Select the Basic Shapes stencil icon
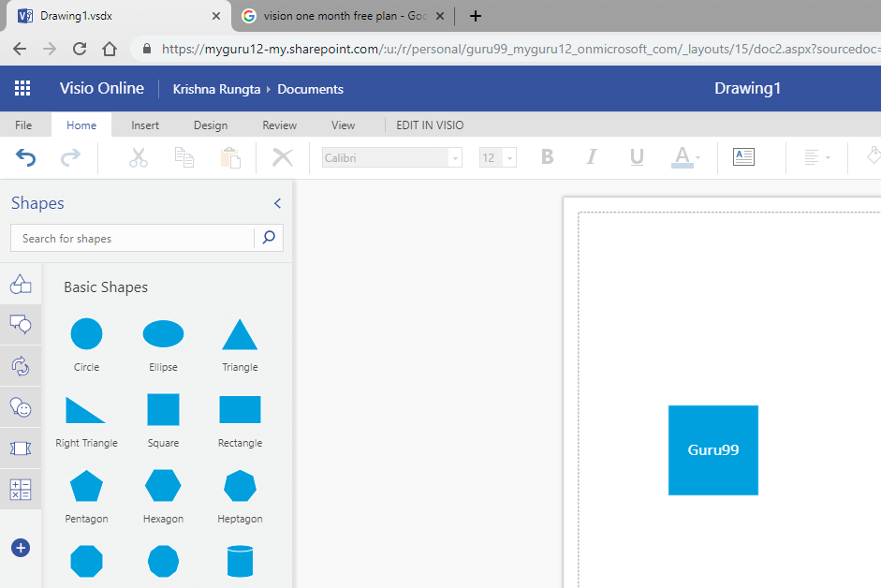Viewport: 881px width, 588px height. click(21, 284)
